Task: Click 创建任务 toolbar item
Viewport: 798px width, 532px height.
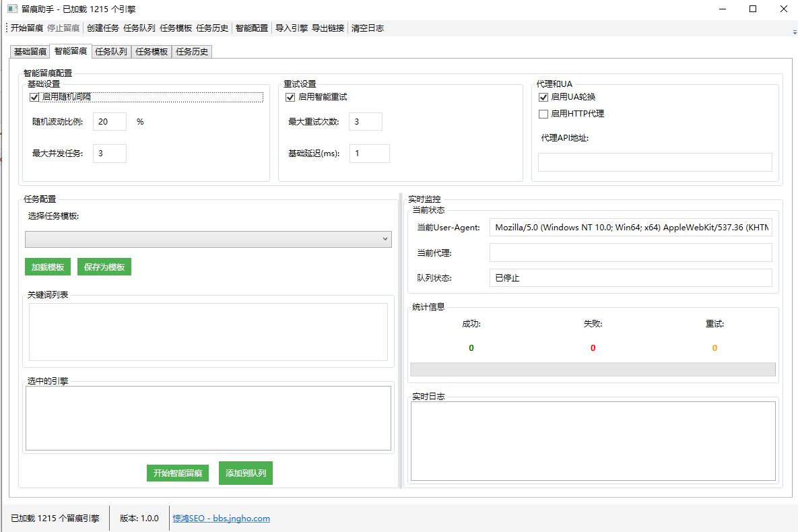Action: 102,28
